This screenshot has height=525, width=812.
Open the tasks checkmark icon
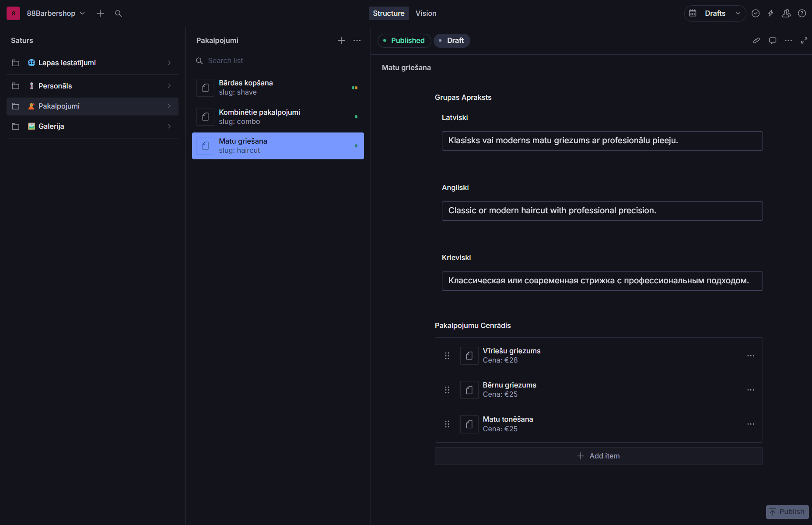pyautogui.click(x=756, y=14)
